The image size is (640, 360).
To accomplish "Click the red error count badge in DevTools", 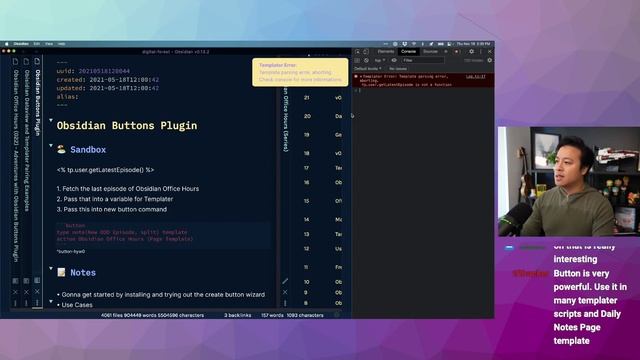I will (456, 51).
